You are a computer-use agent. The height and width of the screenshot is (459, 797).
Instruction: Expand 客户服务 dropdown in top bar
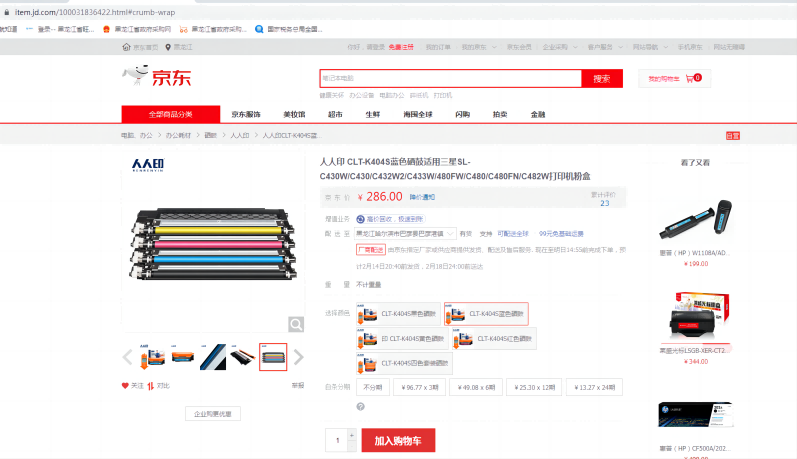pyautogui.click(x=605, y=47)
